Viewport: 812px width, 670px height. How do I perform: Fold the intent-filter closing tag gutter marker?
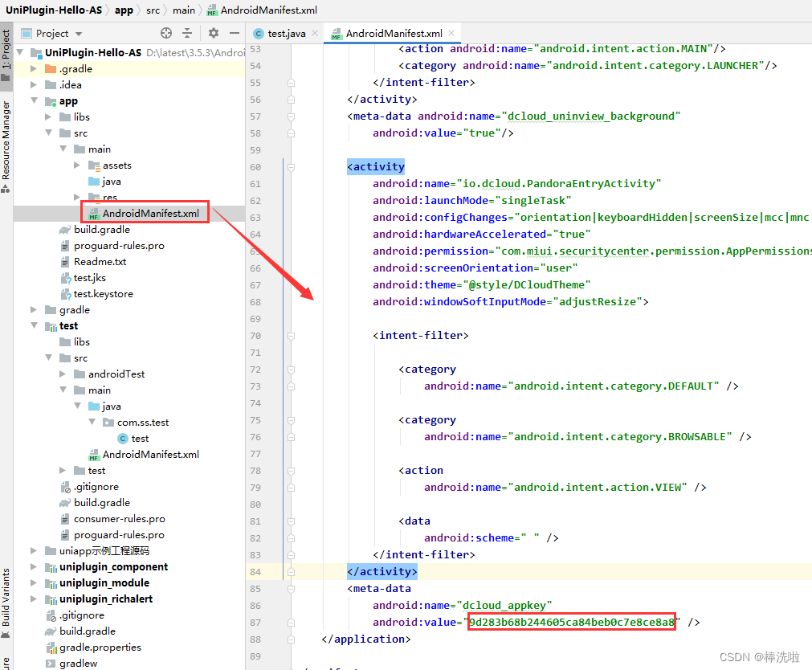click(291, 554)
